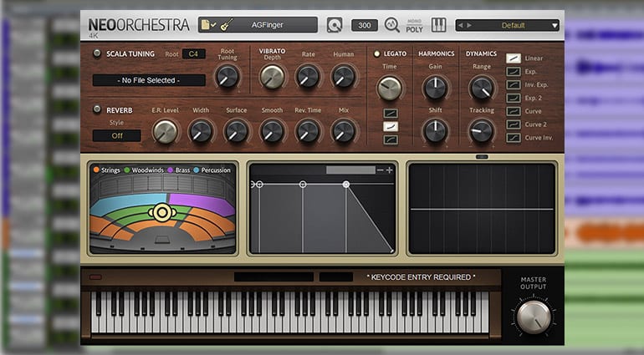
Task: Adjust the Dynamics Tracking knob
Action: click(x=482, y=131)
